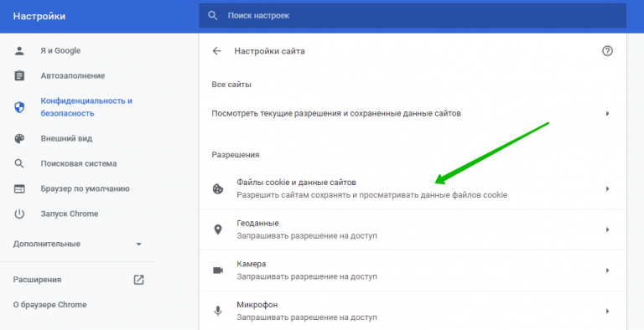Open Посмотреть текущие разрешения и сохраненные данные сайтов
Viewport: 644px width, 330px height.
pos(413,113)
